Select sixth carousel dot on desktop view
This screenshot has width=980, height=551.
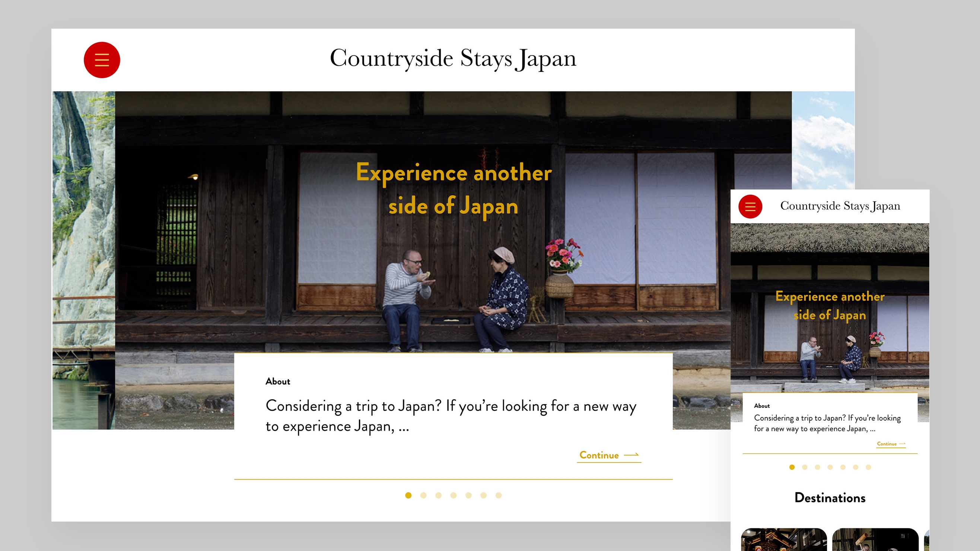point(484,495)
